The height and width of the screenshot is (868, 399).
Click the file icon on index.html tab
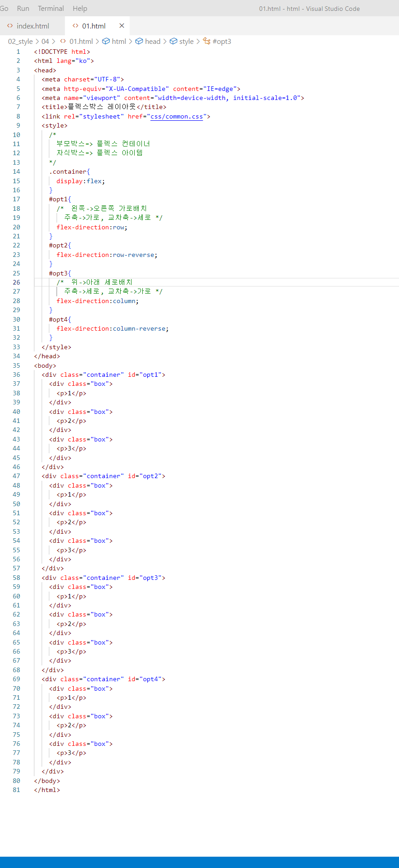coord(10,26)
